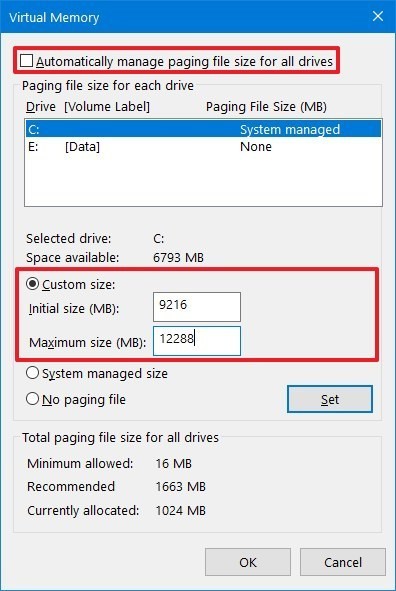Confirm with the OK button
The width and height of the screenshot is (396, 591).
pos(248,562)
